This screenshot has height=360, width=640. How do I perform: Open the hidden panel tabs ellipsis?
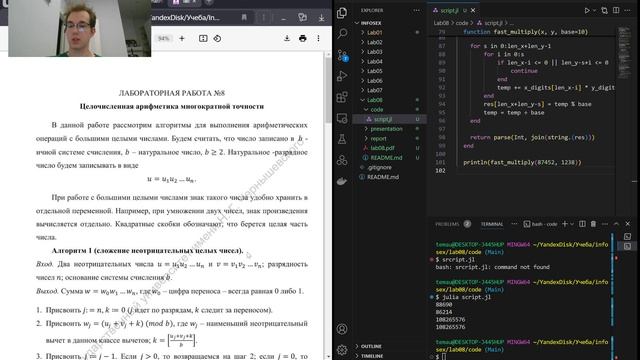[514, 224]
